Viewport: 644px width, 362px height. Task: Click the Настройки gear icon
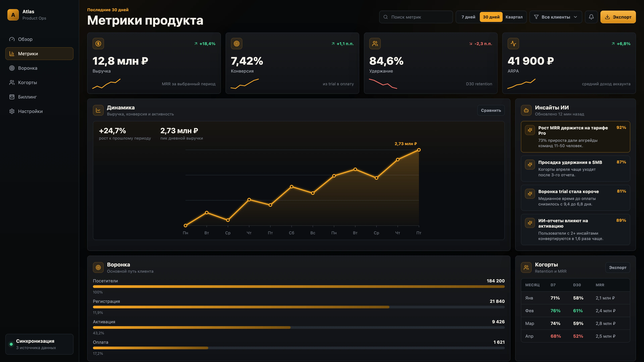click(12, 111)
